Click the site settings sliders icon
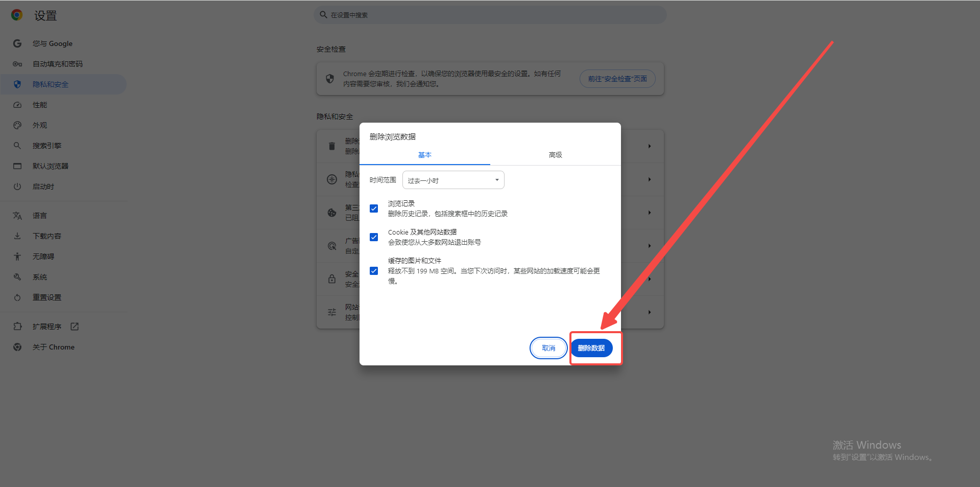This screenshot has height=487, width=980. [332, 312]
